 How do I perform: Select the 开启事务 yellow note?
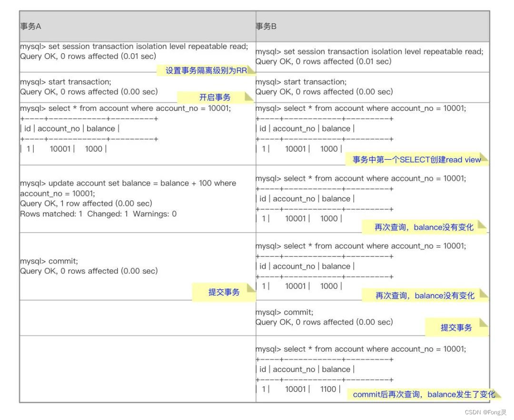click(215, 98)
